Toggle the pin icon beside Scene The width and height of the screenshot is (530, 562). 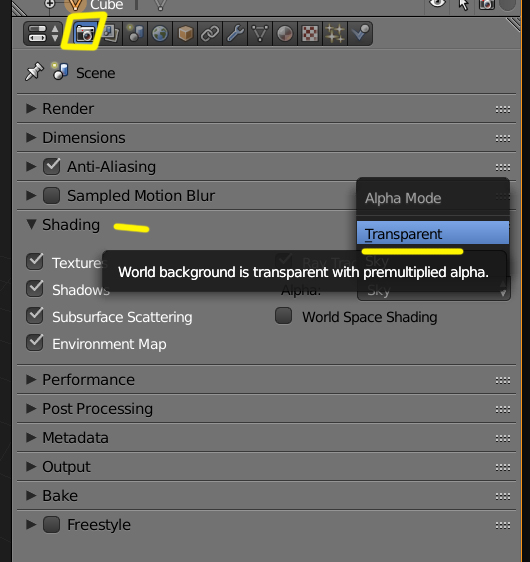(34, 72)
